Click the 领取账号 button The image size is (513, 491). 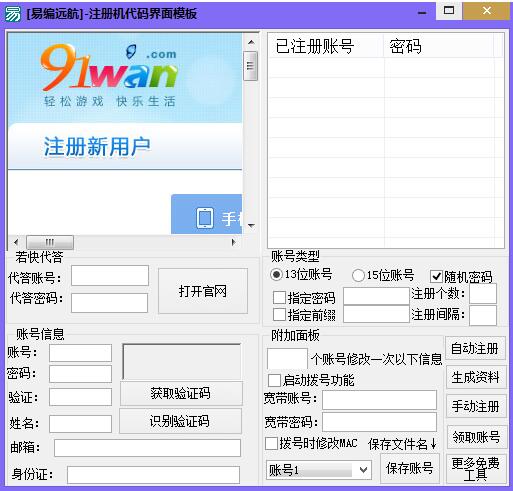(476, 437)
